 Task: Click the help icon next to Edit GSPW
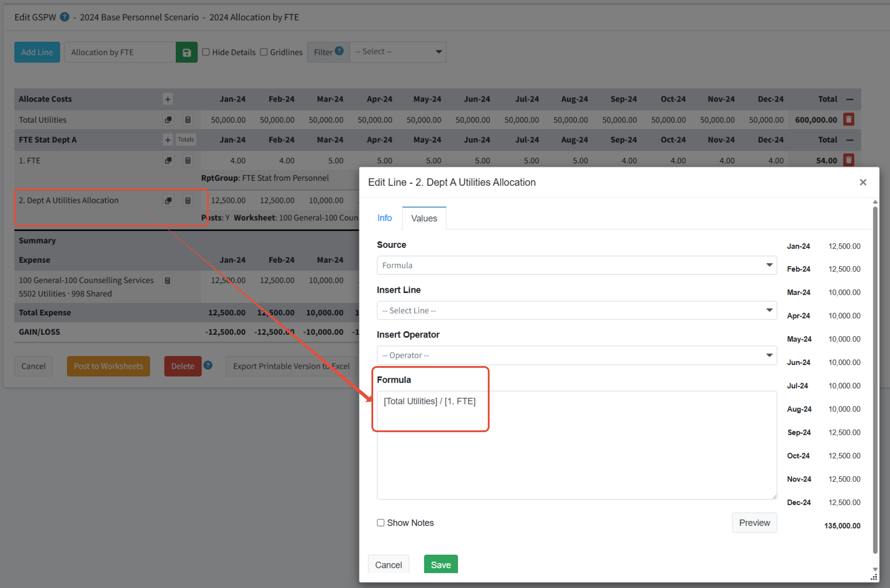[65, 17]
